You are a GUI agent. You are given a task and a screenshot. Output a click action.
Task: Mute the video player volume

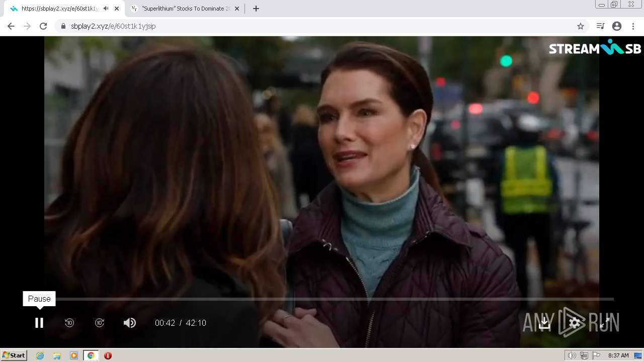(130, 323)
